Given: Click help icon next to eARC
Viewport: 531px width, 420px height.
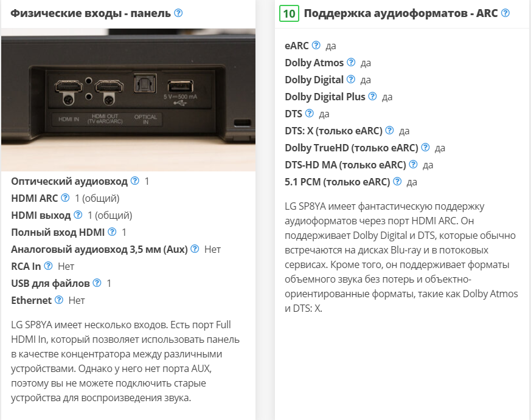Looking at the screenshot, I should click(x=316, y=45).
